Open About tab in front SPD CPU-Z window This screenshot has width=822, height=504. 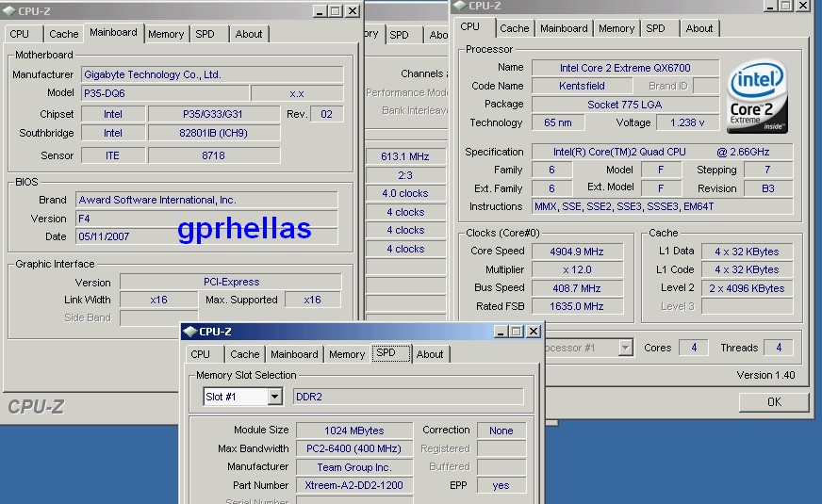(x=430, y=354)
